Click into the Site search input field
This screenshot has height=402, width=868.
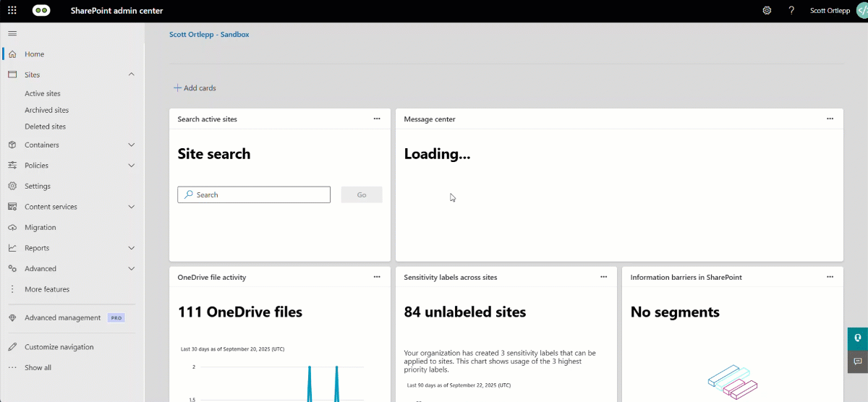tap(254, 194)
